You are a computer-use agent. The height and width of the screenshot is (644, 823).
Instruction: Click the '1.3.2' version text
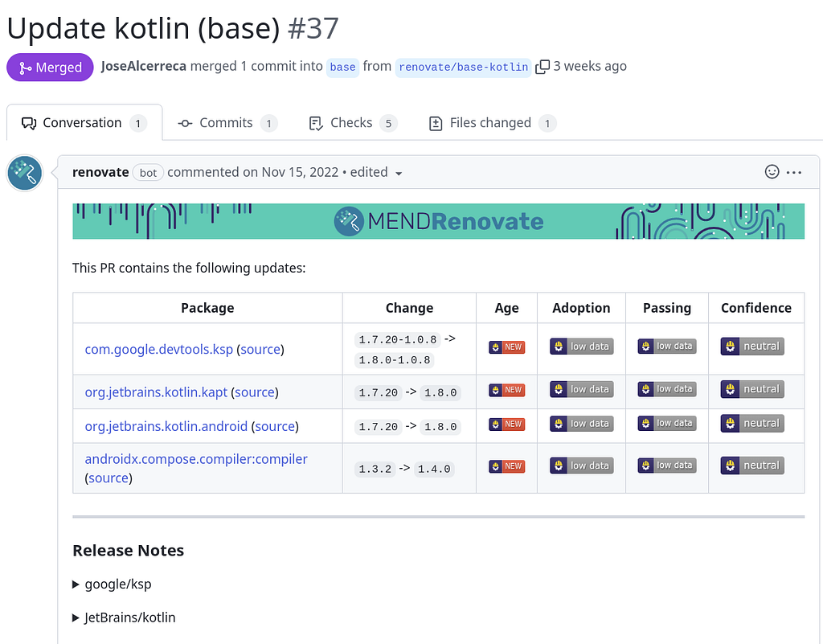(375, 469)
